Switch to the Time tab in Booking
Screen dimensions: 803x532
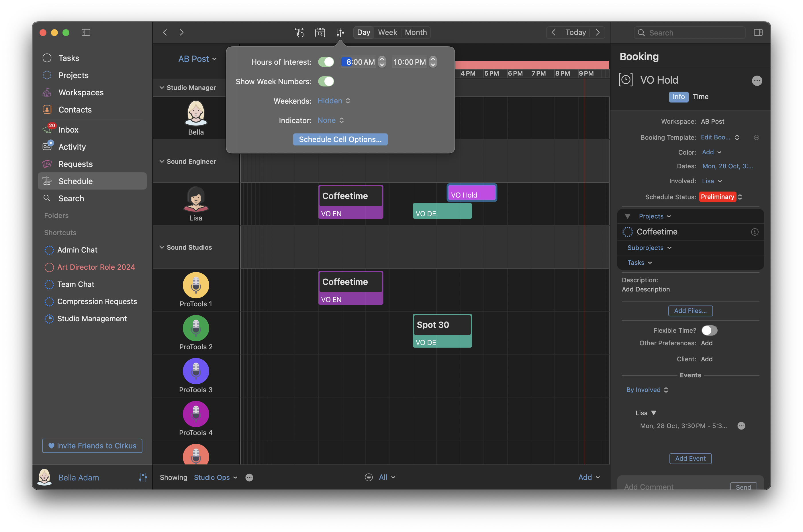pyautogui.click(x=700, y=97)
